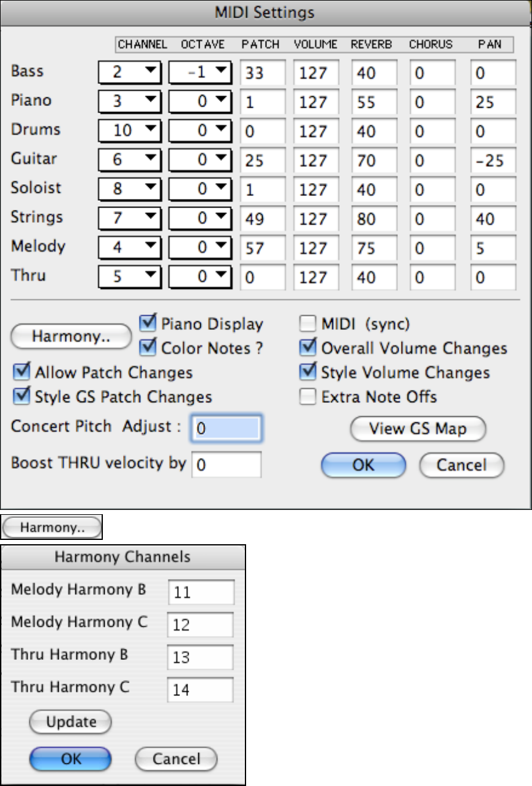
Task: Expand the Drums channel dropdown
Action: pyautogui.click(x=129, y=131)
